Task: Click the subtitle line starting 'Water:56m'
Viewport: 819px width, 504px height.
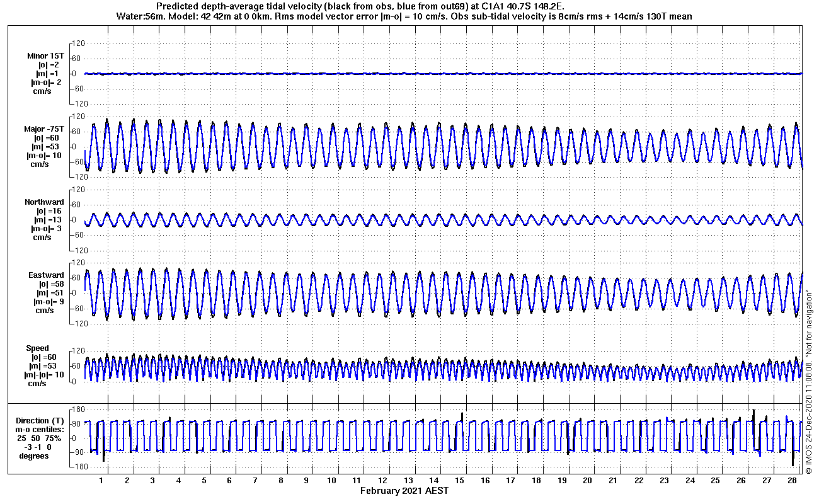Action: click(x=404, y=16)
